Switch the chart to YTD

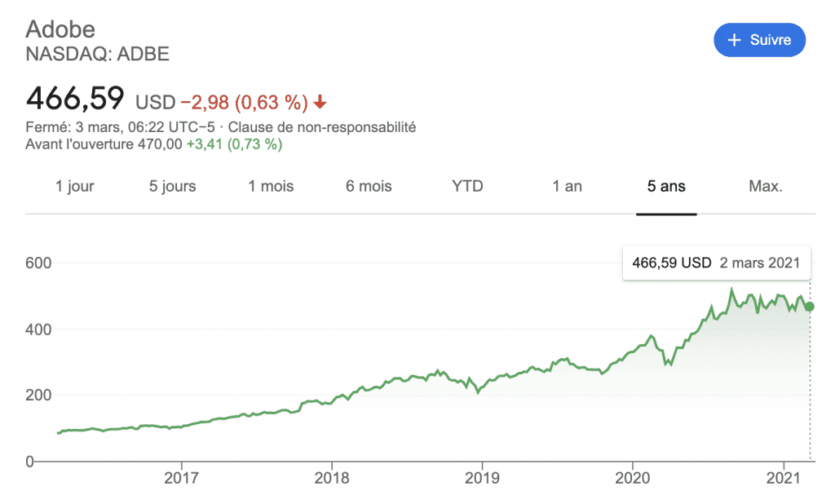tap(467, 186)
